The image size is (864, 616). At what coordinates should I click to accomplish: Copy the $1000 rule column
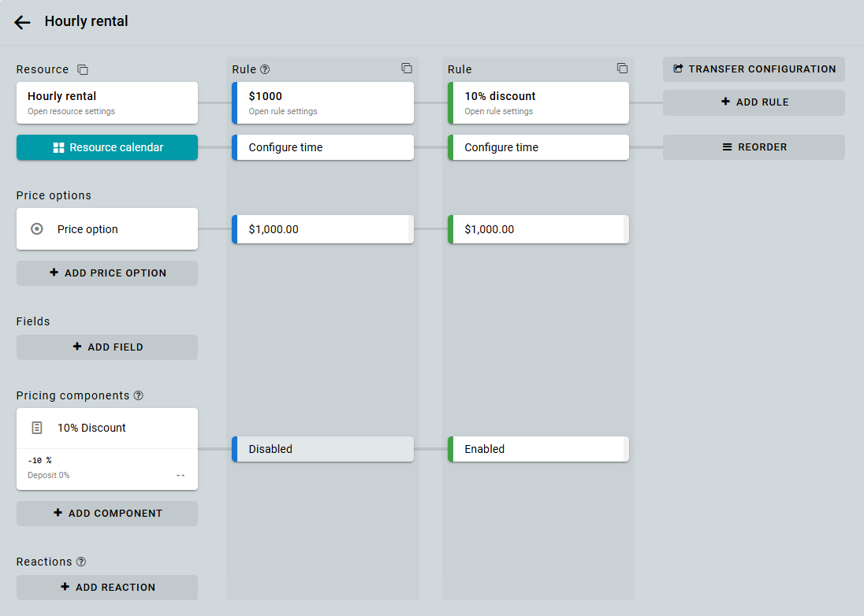[x=407, y=69]
